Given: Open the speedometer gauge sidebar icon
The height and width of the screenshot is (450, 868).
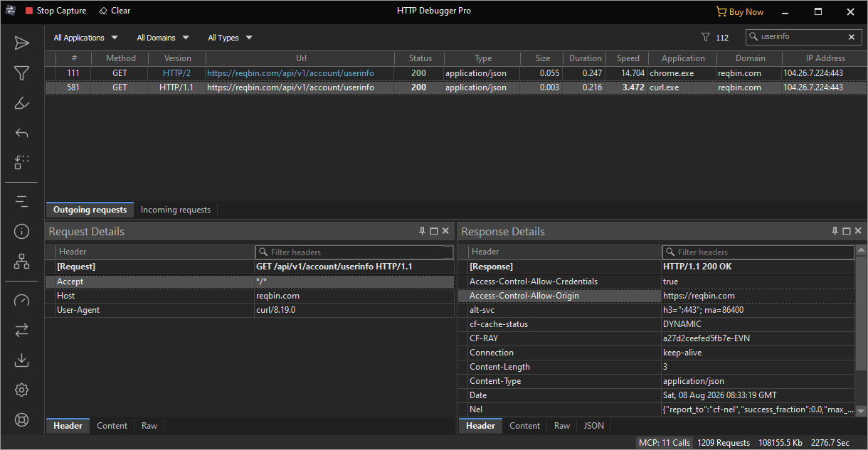Looking at the screenshot, I should pyautogui.click(x=22, y=300).
